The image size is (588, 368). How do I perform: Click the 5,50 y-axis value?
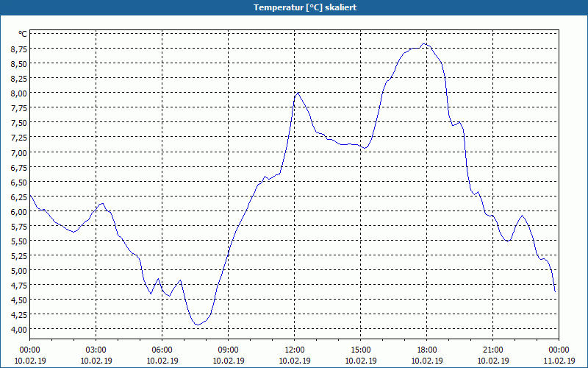(20, 241)
